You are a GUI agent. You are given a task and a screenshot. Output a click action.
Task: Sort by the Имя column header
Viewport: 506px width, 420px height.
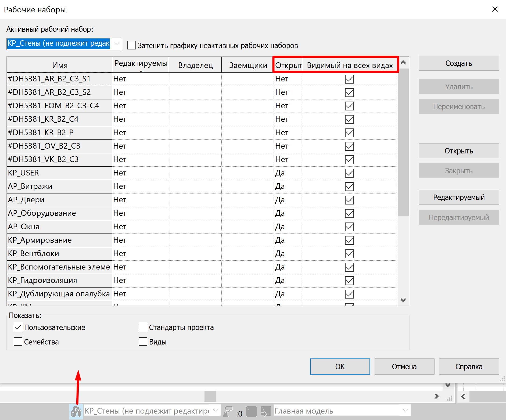pyautogui.click(x=59, y=65)
